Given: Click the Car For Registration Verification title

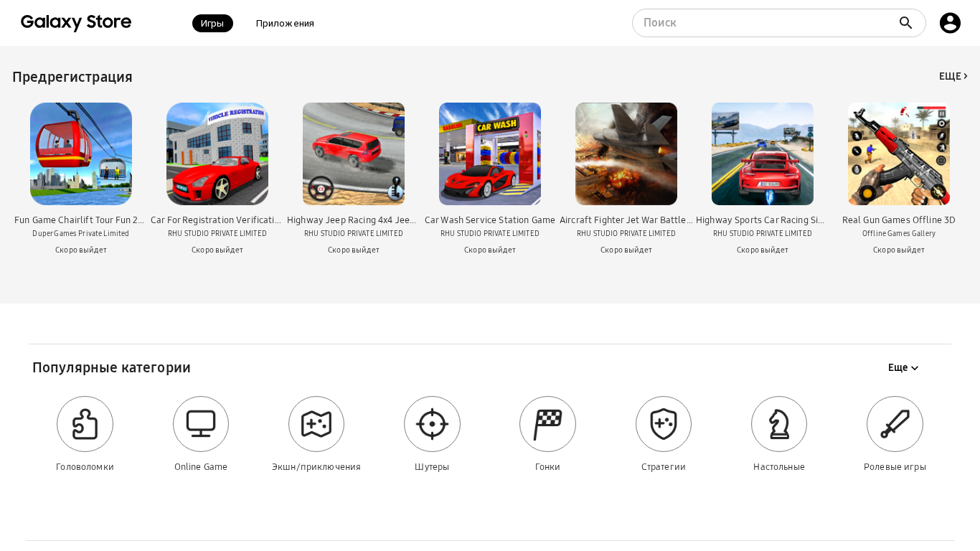Looking at the screenshot, I should click(216, 220).
